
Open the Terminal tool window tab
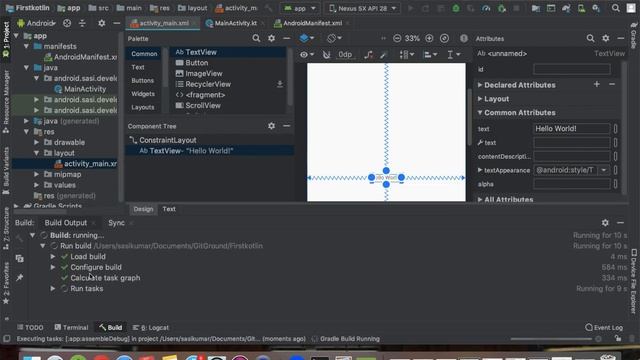(71, 327)
